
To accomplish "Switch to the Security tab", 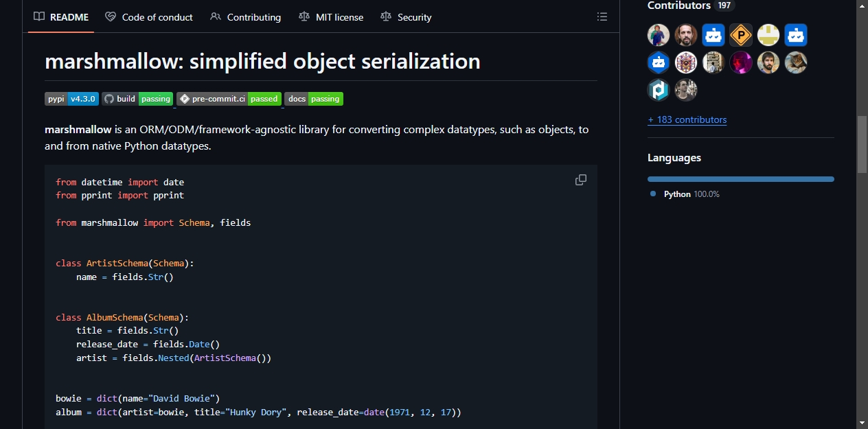I will click(406, 17).
